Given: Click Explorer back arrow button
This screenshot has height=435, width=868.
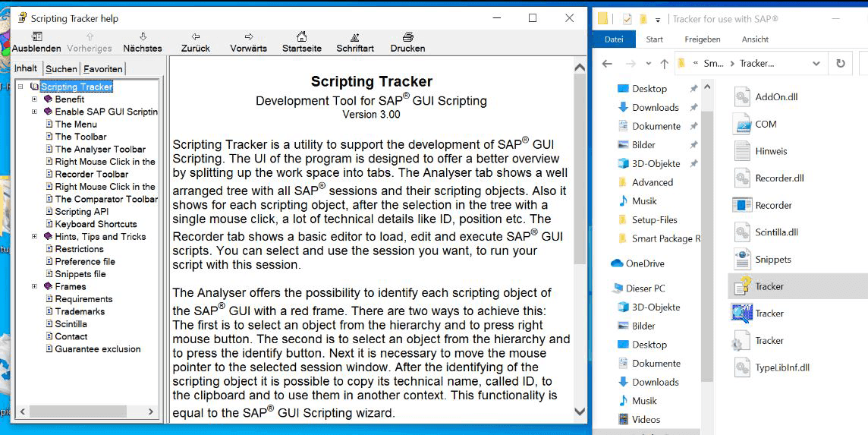Looking at the screenshot, I should pos(607,64).
